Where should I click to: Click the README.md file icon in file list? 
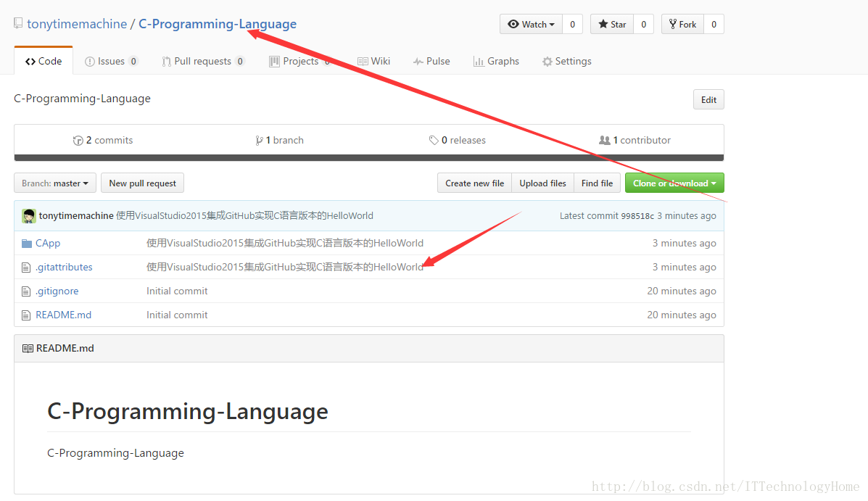(26, 315)
